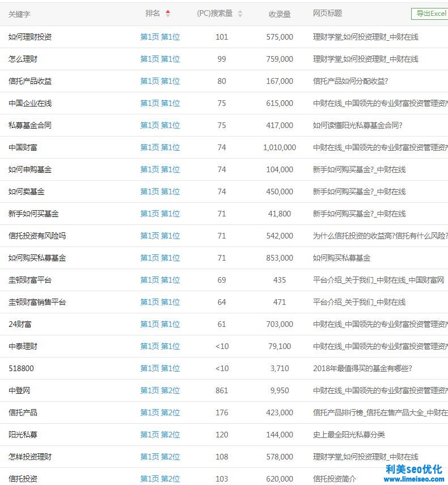This screenshot has width=448, height=485.
Task: Click page title 信托产品如何分配收益?
Action: coord(350,81)
